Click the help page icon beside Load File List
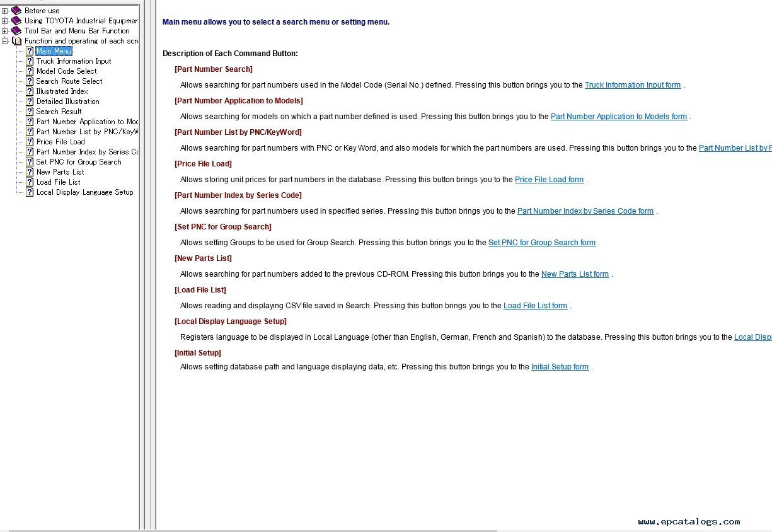Viewport: 772px width, 532px height. coord(30,182)
